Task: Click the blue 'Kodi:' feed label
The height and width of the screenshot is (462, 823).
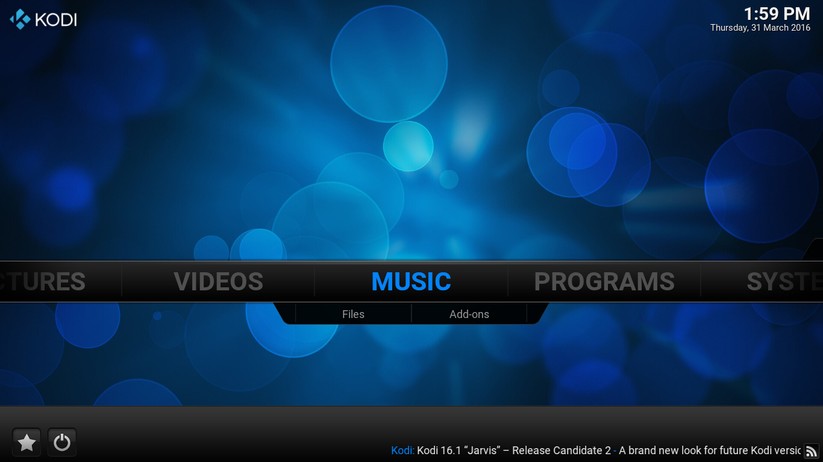Action: [403, 450]
